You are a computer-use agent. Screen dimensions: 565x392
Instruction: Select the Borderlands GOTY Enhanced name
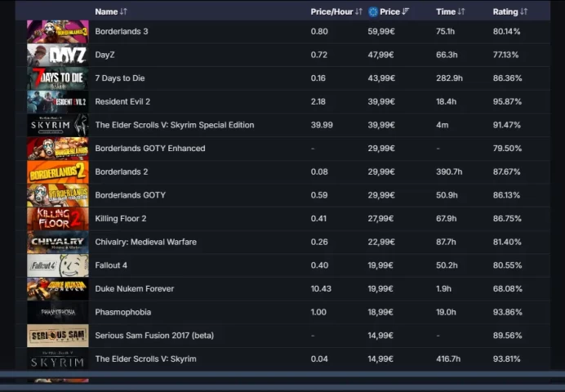click(150, 149)
